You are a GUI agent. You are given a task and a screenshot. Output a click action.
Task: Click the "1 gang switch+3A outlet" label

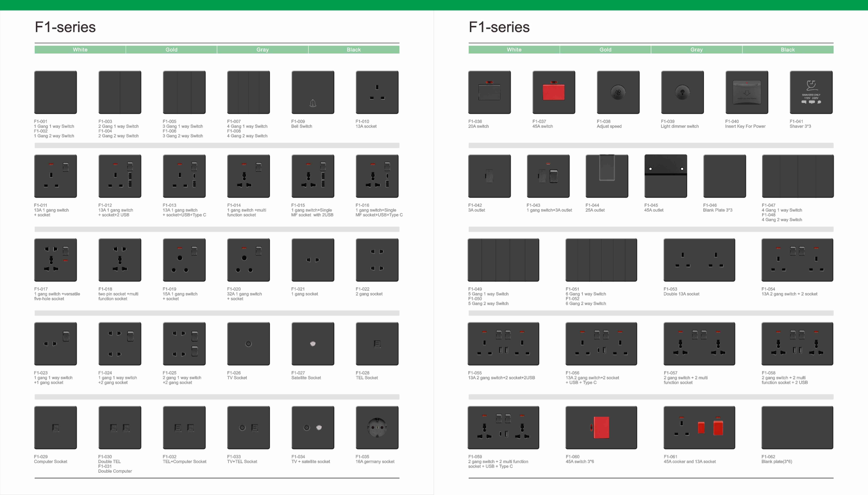[549, 210]
